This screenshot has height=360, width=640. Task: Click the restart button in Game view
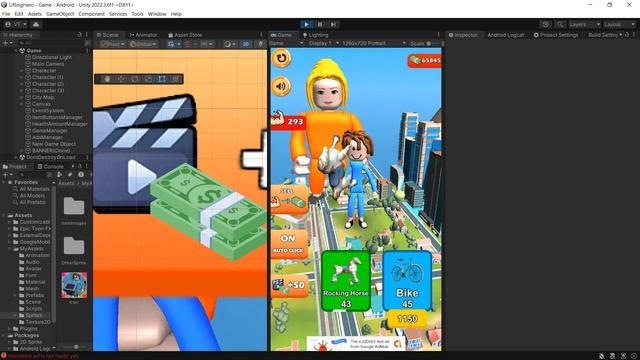(x=281, y=58)
